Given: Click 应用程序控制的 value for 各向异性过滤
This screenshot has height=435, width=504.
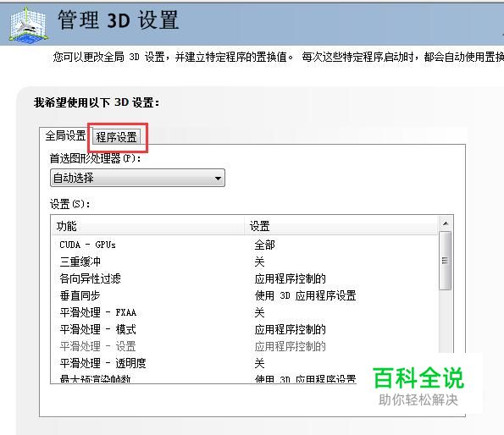Looking at the screenshot, I should click(x=291, y=278).
